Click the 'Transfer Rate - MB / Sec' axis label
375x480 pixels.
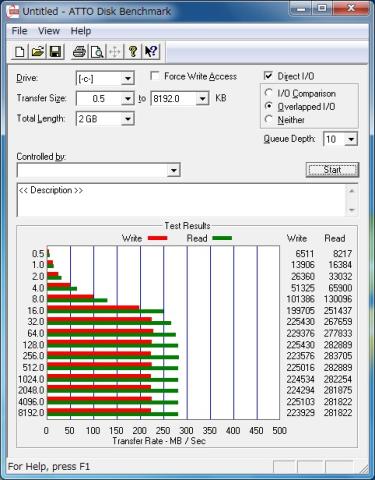point(159,441)
